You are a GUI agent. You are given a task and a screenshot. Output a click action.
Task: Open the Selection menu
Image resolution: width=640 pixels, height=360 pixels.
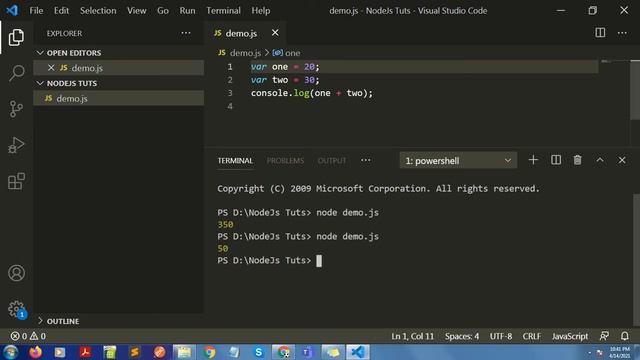tap(98, 11)
